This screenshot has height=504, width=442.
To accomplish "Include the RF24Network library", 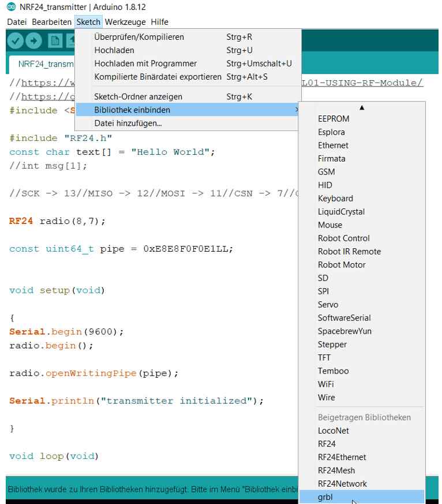I will [x=342, y=484].
